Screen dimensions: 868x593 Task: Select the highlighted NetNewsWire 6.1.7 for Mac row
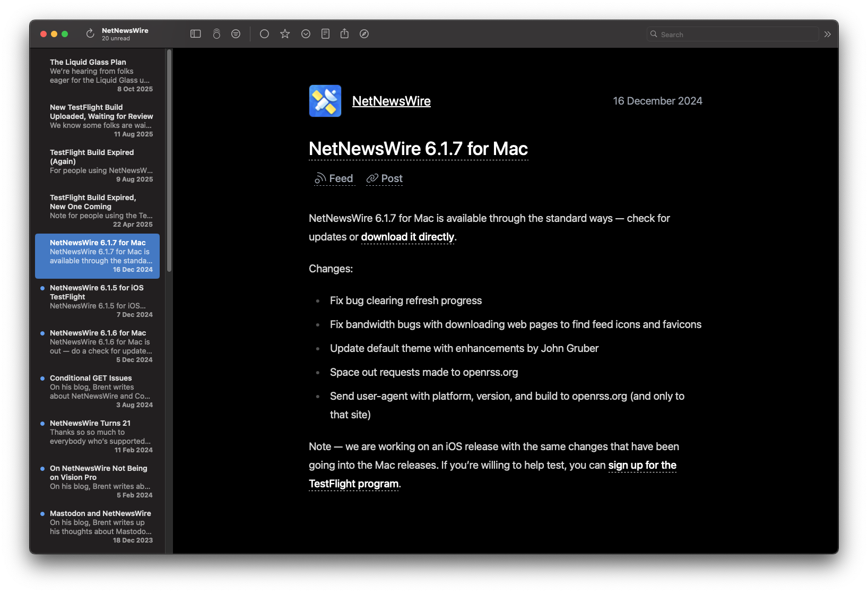98,256
